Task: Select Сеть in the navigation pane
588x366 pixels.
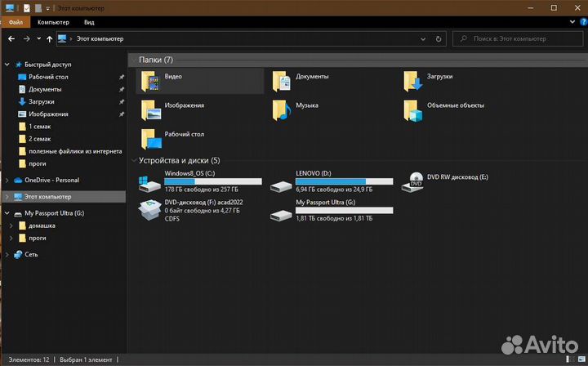Action: tap(31, 254)
